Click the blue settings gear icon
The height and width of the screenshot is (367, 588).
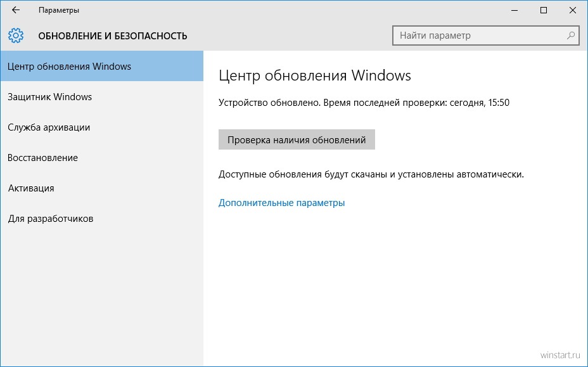16,35
